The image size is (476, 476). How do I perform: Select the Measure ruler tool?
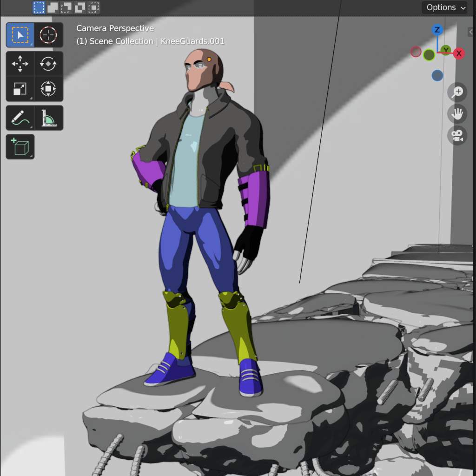(48, 118)
